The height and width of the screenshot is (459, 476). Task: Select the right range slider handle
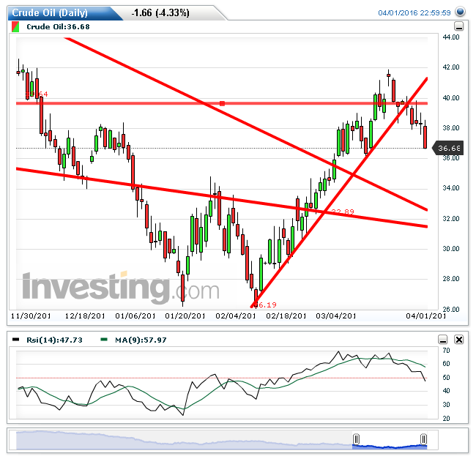click(423, 439)
